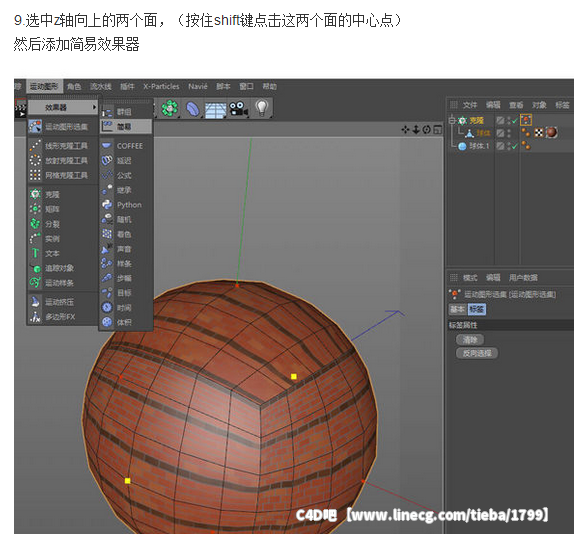Select 矩阵 (Matrix) in MoGraph menu

click(x=62, y=209)
